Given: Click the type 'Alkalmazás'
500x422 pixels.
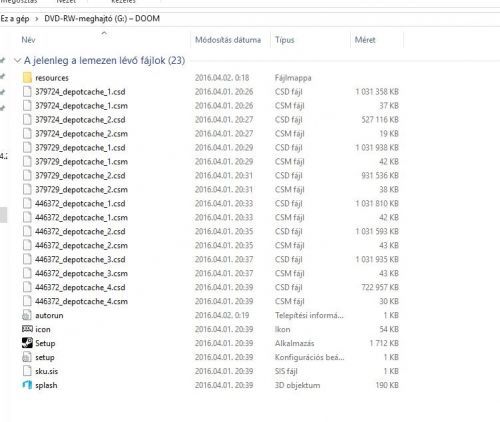Looking at the screenshot, I should [294, 343].
